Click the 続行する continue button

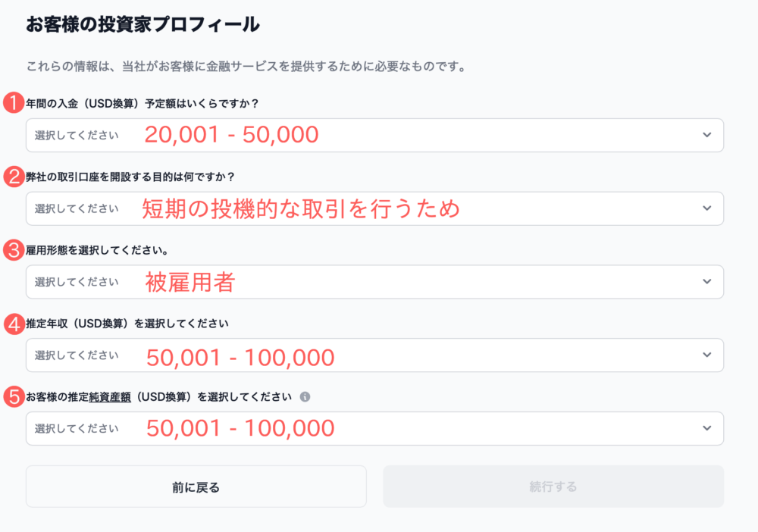(x=553, y=487)
